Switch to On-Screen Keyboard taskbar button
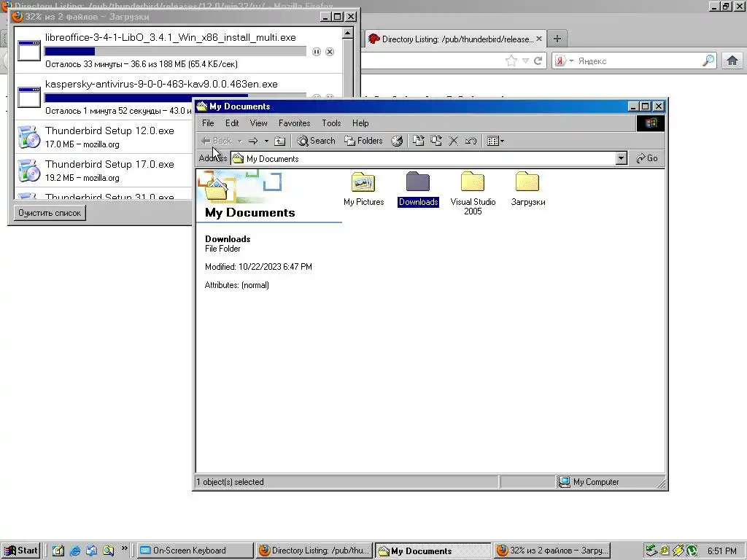Viewport: 747px width, 560px height. coord(196,551)
